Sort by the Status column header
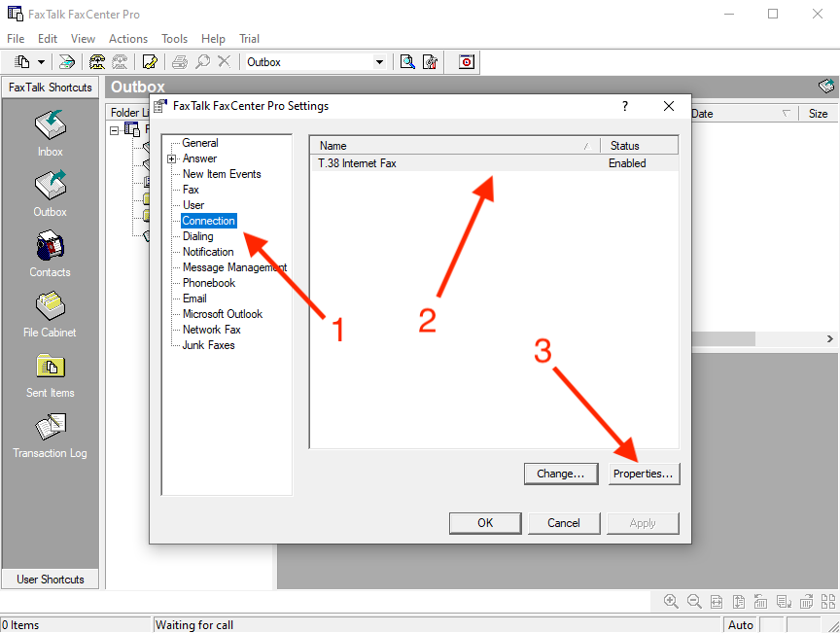840x633 pixels. (x=639, y=146)
